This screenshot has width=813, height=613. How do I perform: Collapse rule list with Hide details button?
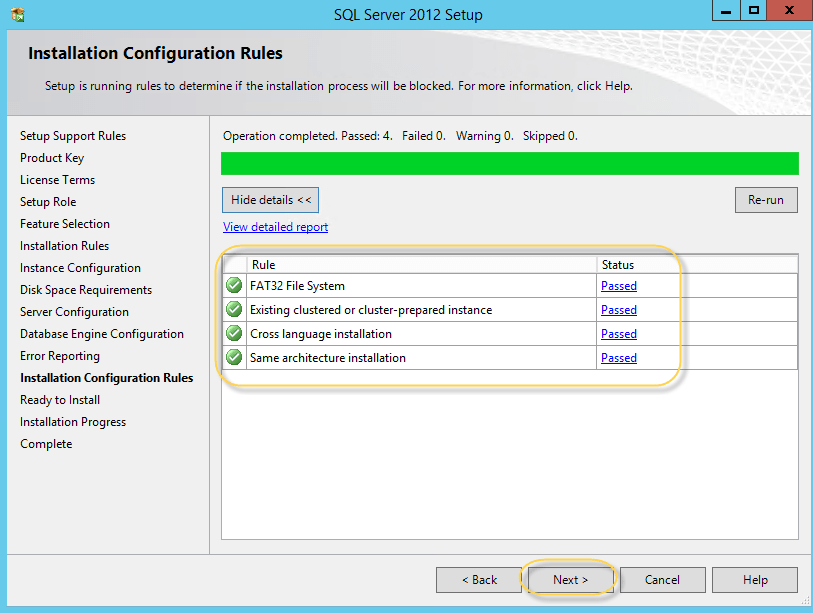[x=271, y=200]
